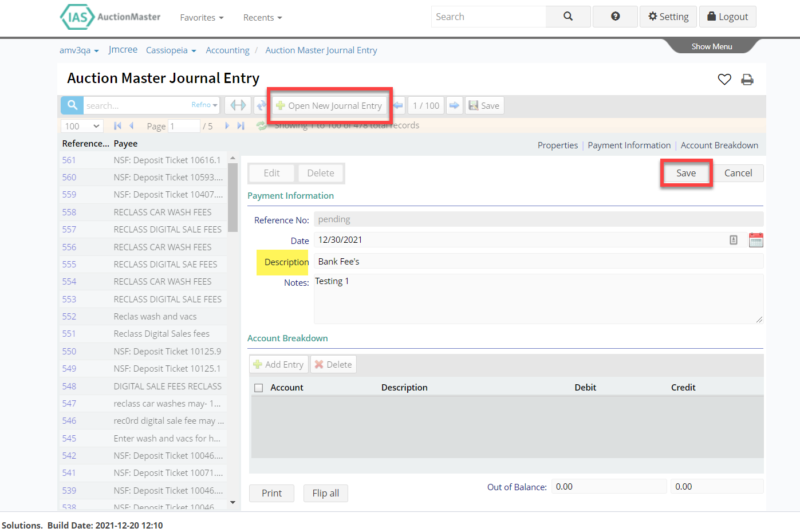Click list scrollbar down arrow
800x532 pixels.
[x=232, y=502]
